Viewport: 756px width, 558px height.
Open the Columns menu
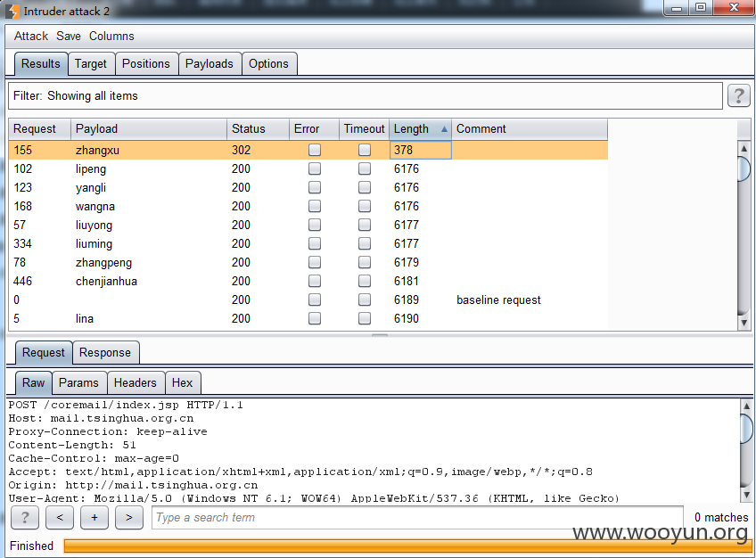click(x=111, y=37)
